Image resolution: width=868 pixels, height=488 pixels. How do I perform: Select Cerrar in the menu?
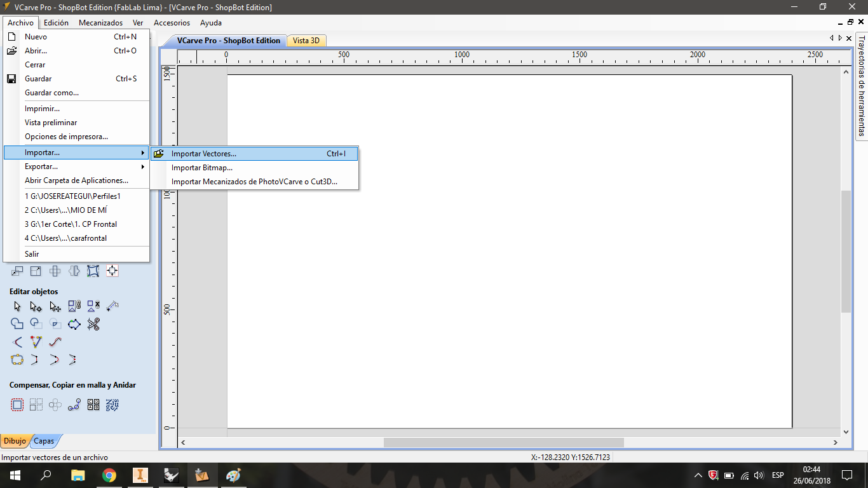(x=76, y=65)
